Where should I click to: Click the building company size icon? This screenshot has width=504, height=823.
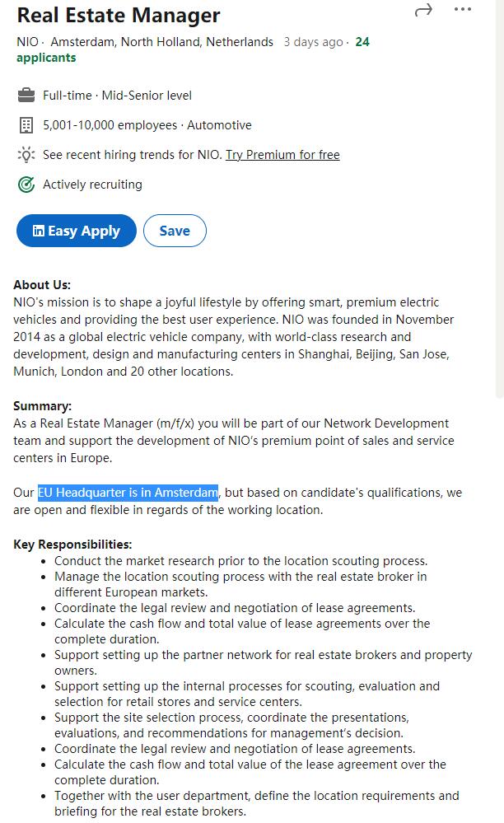26,125
